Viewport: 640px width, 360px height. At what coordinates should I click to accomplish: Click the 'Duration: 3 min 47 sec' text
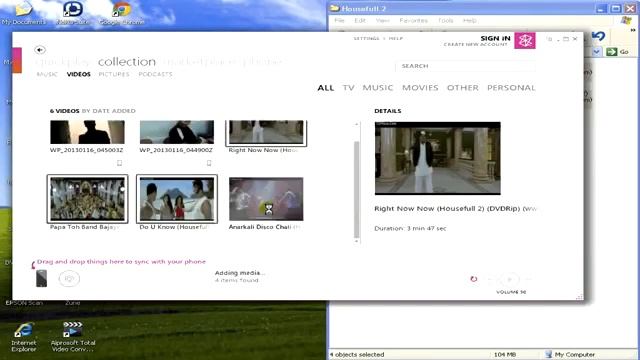point(410,229)
